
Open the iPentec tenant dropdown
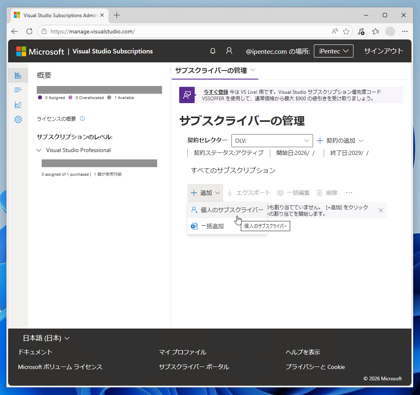click(333, 51)
